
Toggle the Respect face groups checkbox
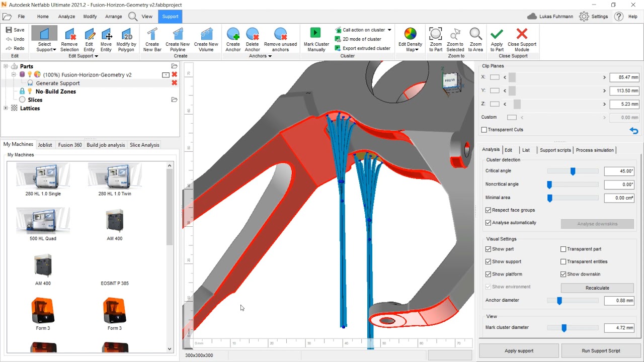(x=488, y=210)
